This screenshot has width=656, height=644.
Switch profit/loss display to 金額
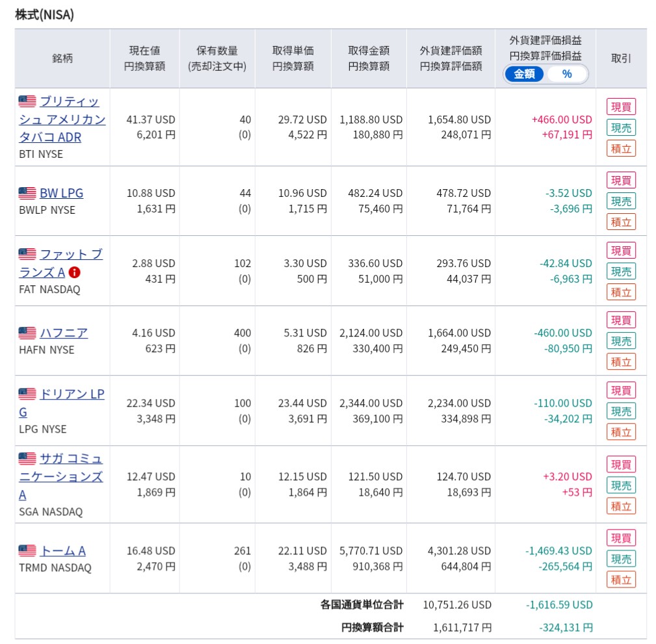pos(524,75)
